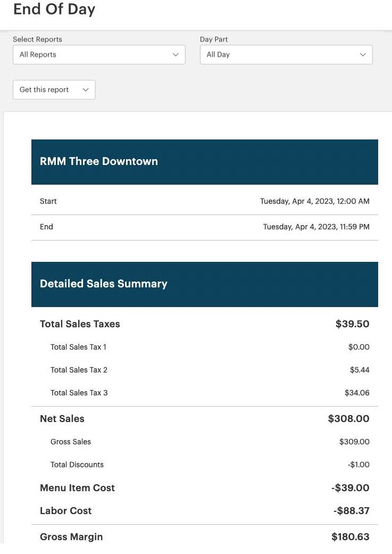
Task: Select the Menu Item Cost row
Action: click(77, 488)
